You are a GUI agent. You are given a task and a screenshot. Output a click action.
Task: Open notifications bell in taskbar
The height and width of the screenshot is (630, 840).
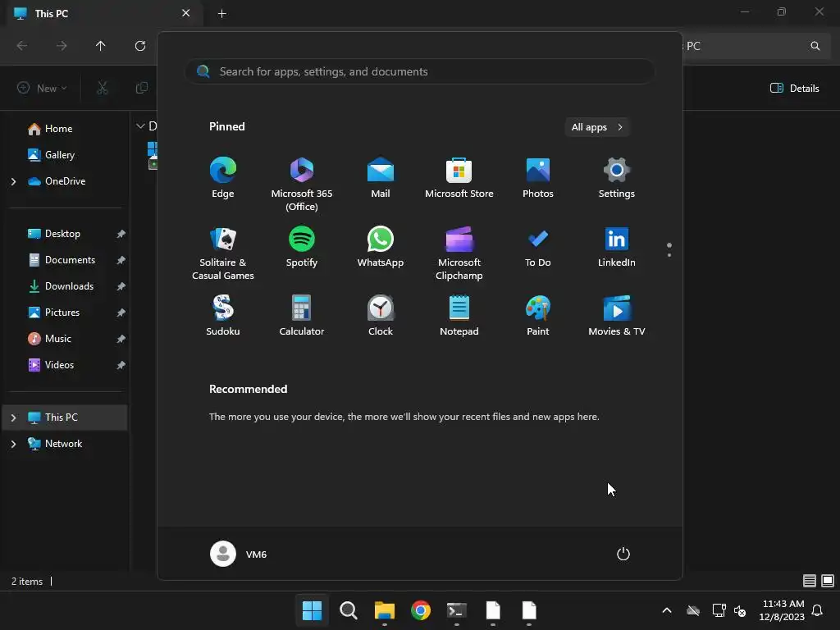click(x=817, y=610)
